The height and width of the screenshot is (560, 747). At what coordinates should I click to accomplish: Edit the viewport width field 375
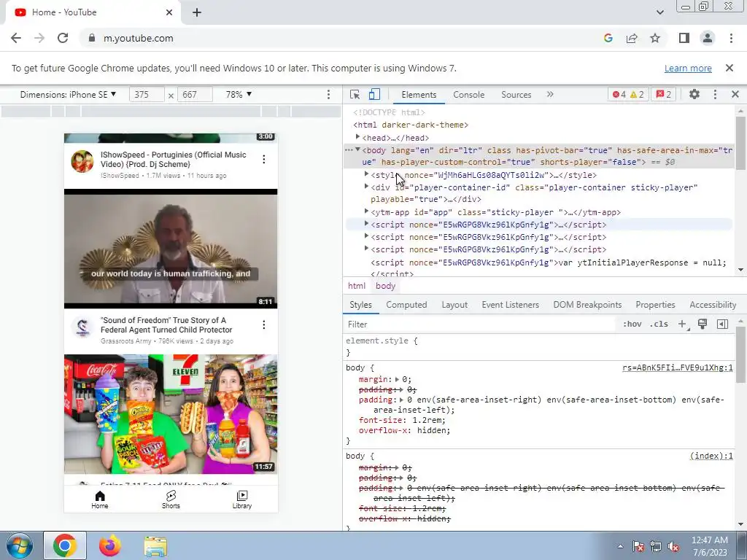pyautogui.click(x=147, y=94)
